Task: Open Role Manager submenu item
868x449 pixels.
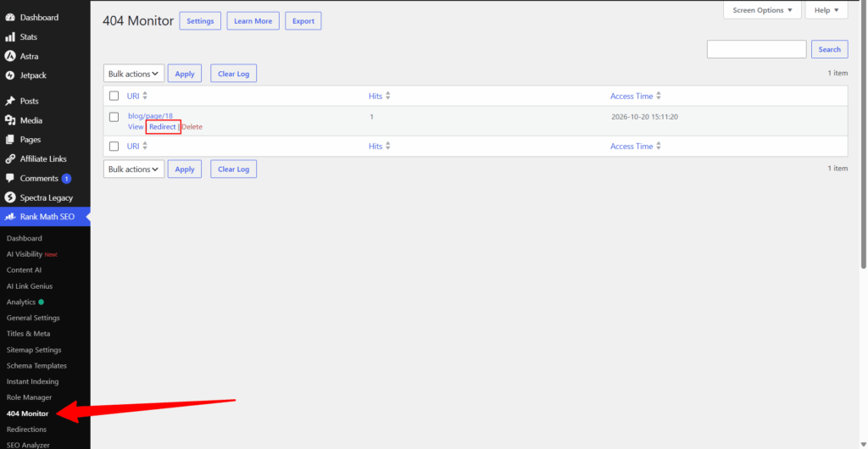Action: 30,397
